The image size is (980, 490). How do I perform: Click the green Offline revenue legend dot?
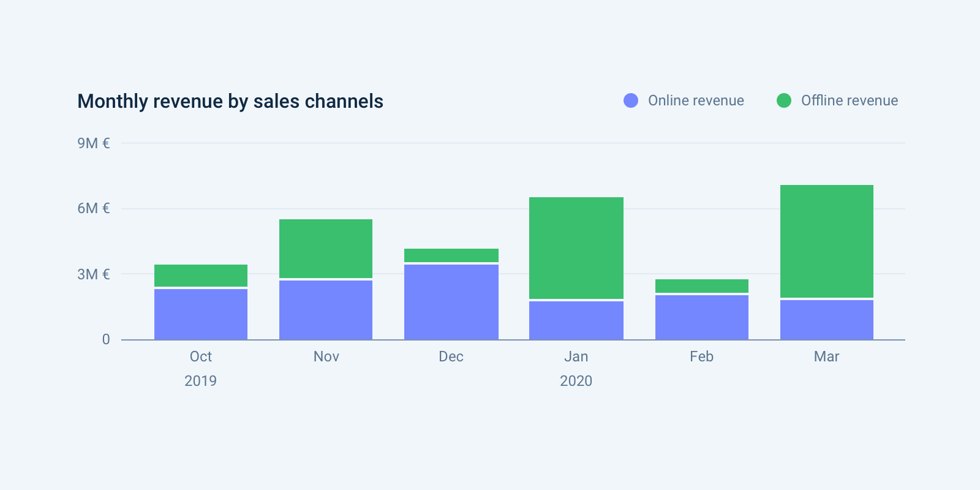tap(784, 100)
